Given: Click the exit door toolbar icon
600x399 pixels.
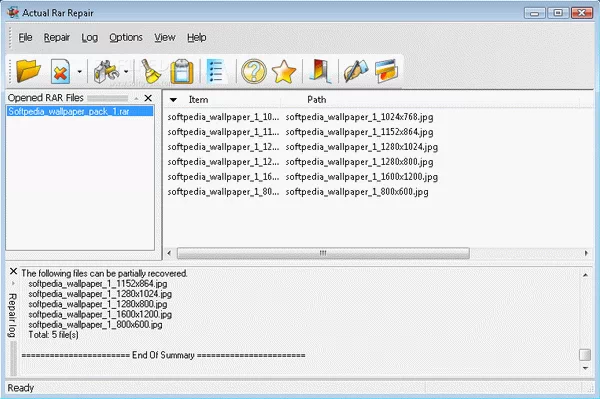Looking at the screenshot, I should (320, 71).
